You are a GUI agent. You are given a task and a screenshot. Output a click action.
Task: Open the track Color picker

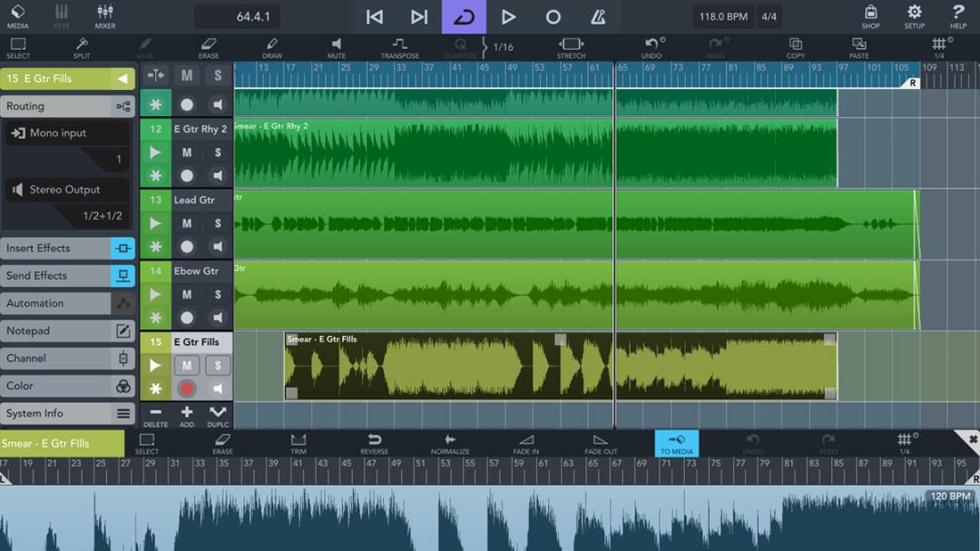pyautogui.click(x=67, y=386)
